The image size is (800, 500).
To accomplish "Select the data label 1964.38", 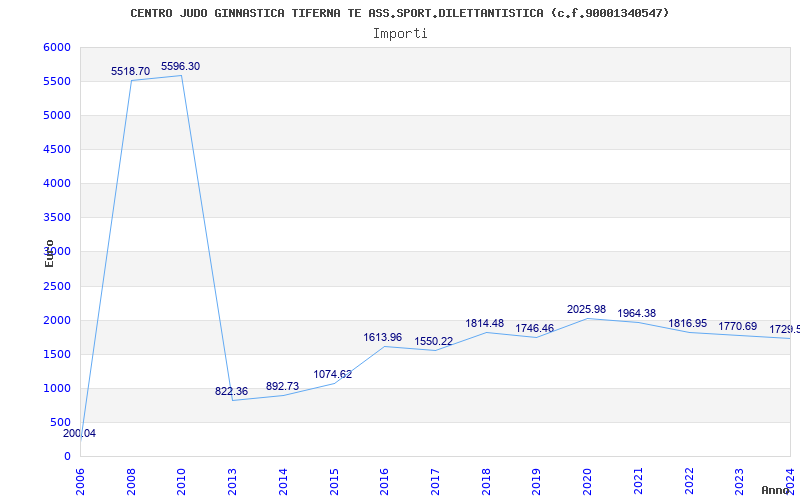I will (x=637, y=313).
